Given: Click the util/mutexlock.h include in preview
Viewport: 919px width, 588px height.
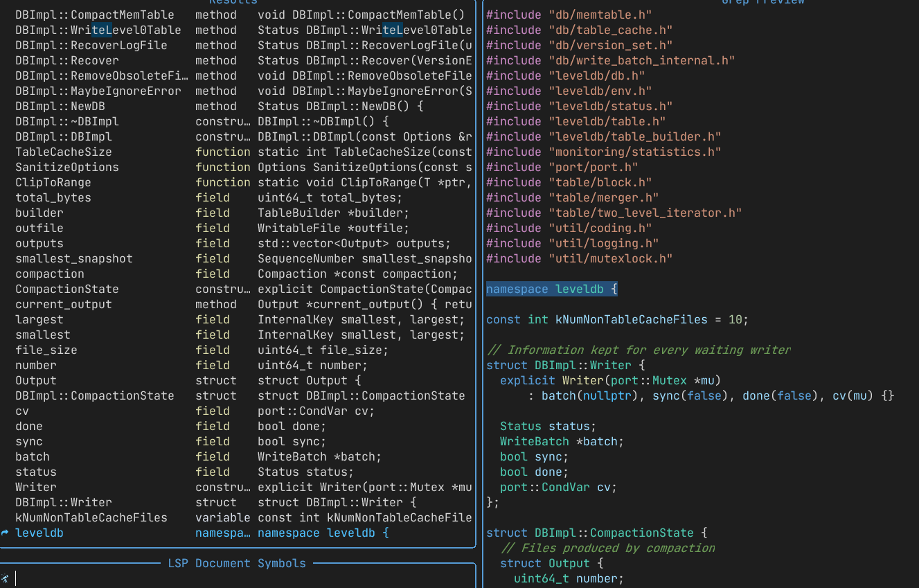Looking at the screenshot, I should 579,258.
